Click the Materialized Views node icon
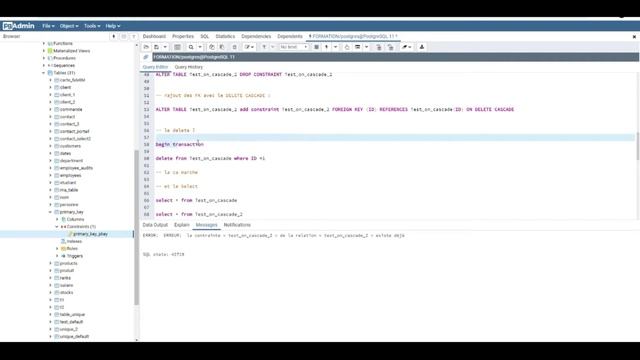This screenshot has height=360, width=640. tap(50, 51)
